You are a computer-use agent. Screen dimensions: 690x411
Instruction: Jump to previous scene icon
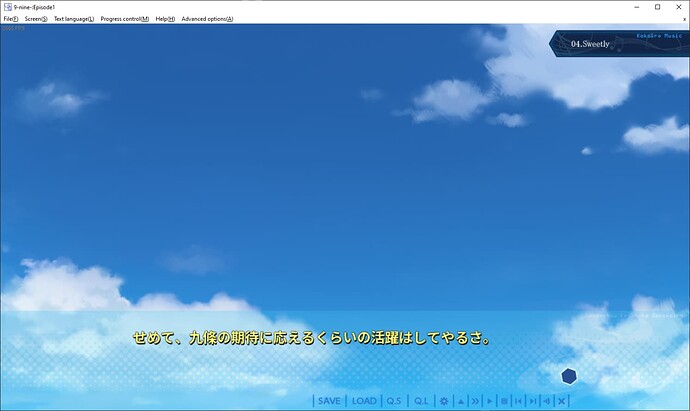tap(518, 401)
